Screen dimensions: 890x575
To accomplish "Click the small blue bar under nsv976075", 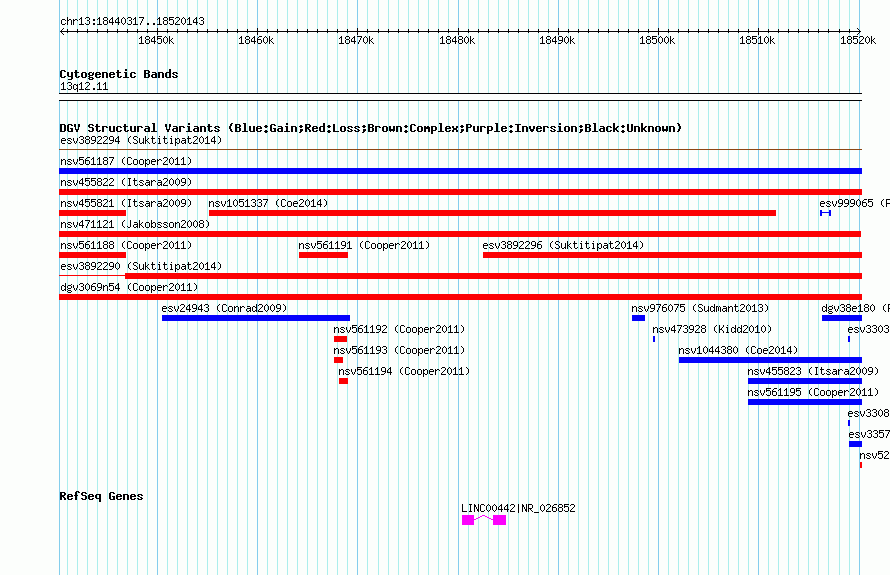I will 639,318.
